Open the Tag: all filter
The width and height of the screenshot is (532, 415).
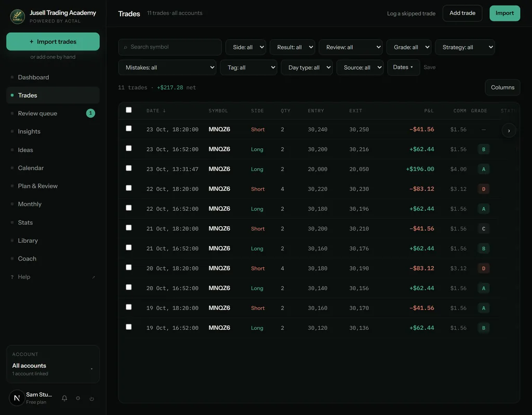tap(248, 68)
